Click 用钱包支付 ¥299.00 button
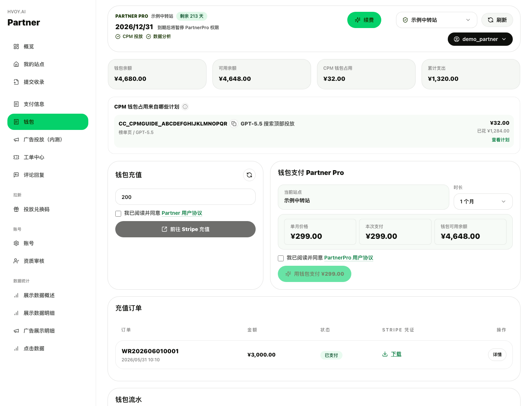The image size is (532, 406). point(314,274)
